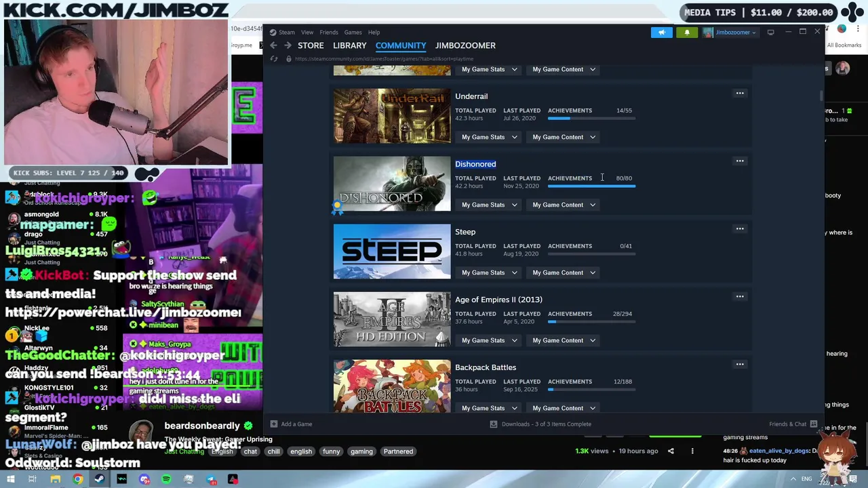868x488 pixels.
Task: Open options for Dishonored (three dots)
Action: pyautogui.click(x=740, y=161)
